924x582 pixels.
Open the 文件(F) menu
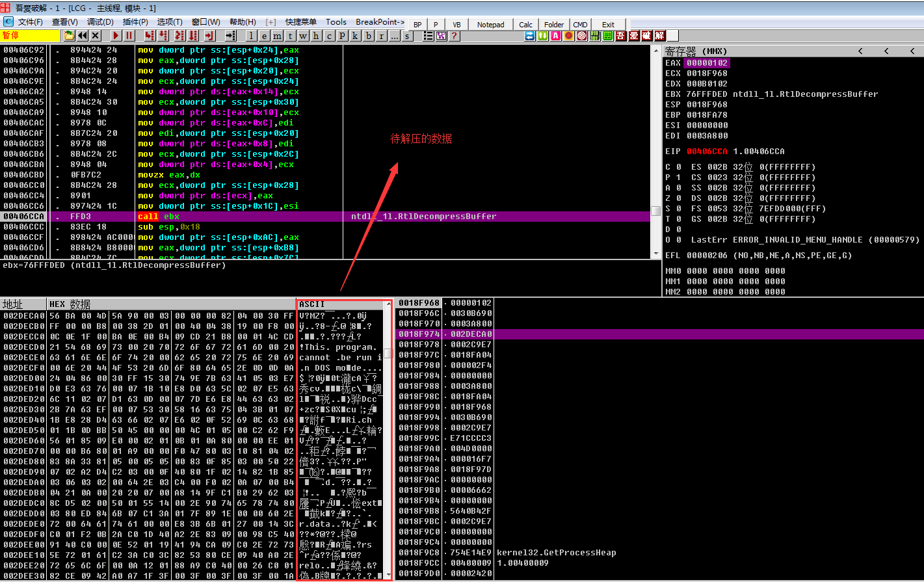[31, 22]
